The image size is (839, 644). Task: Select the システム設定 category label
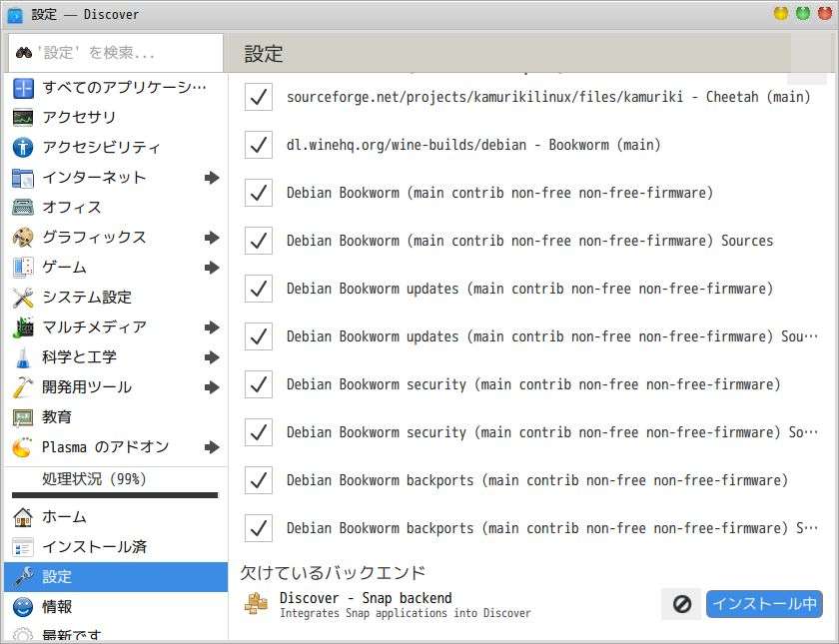point(87,297)
